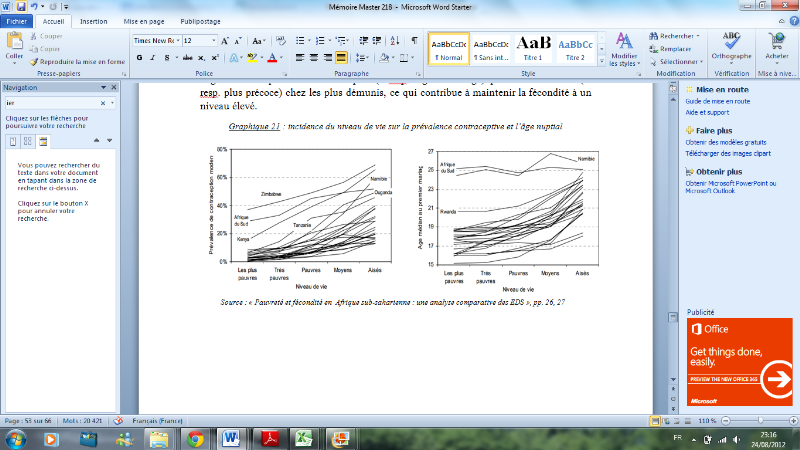
Task: Apply text highlight color
Action: [x=252, y=58]
